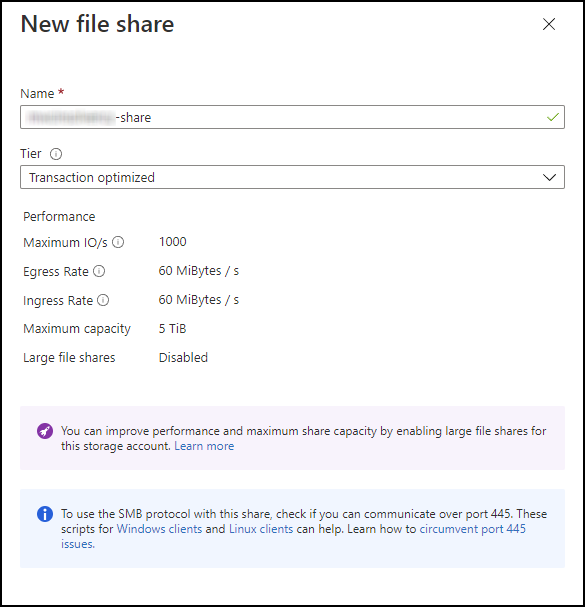This screenshot has height=607, width=585.
Task: Open the Tier dropdown showing Transaction optimized
Action: click(x=292, y=177)
